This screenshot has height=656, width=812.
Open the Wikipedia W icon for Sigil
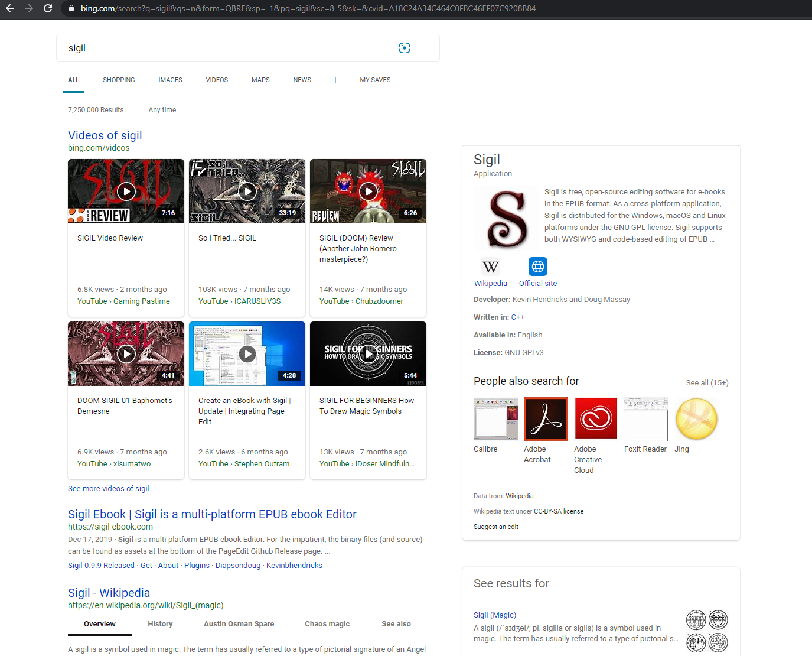coord(491,267)
